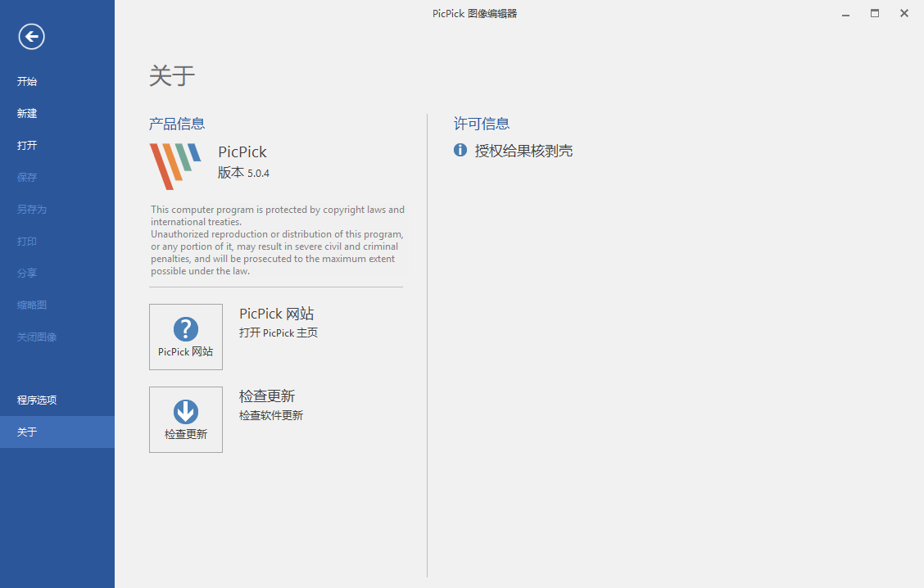
Task: Select 开始 in the sidebar
Action: (27, 81)
